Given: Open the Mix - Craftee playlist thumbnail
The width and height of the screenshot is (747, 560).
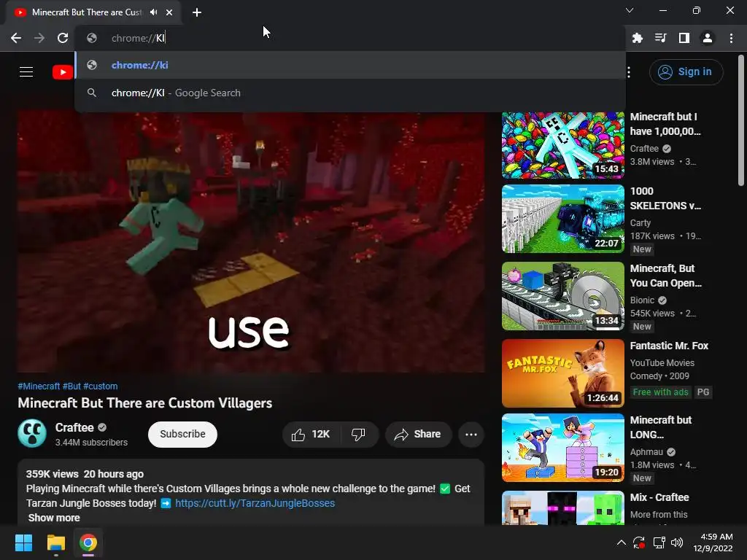Looking at the screenshot, I should 562,507.
